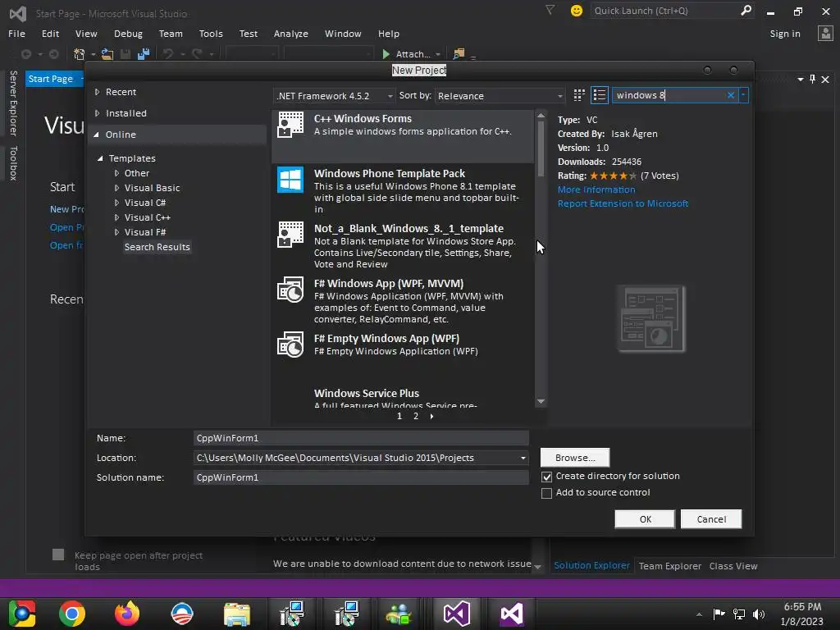Viewport: 840px width, 630px height.
Task: Click the OK button
Action: click(x=645, y=519)
